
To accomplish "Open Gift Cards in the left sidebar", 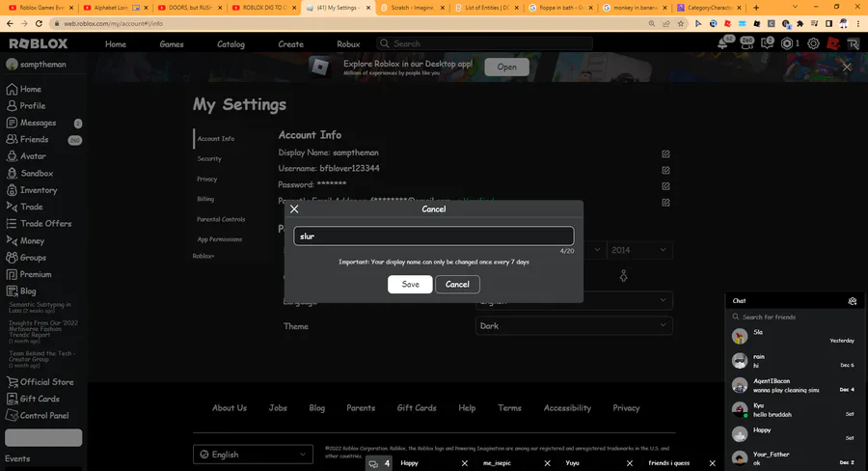I will pyautogui.click(x=33, y=399).
